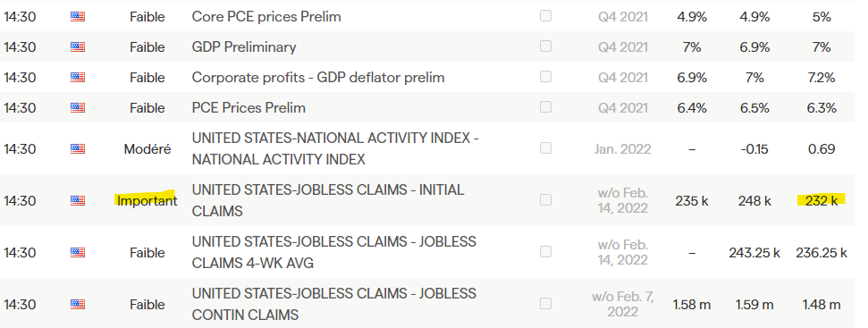This screenshot has width=868, height=328.
Task: Enable the checkbox for Initial Claims
Action: point(546,199)
